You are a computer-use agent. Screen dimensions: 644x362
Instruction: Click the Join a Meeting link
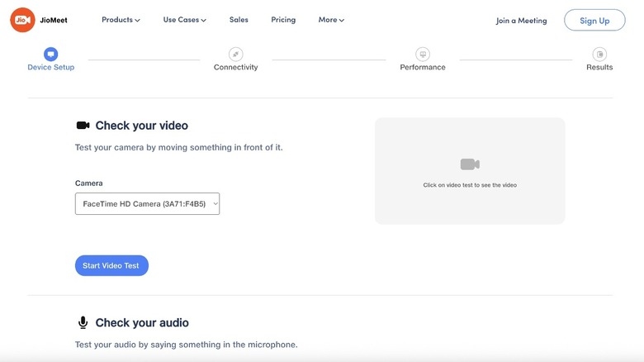pyautogui.click(x=521, y=21)
